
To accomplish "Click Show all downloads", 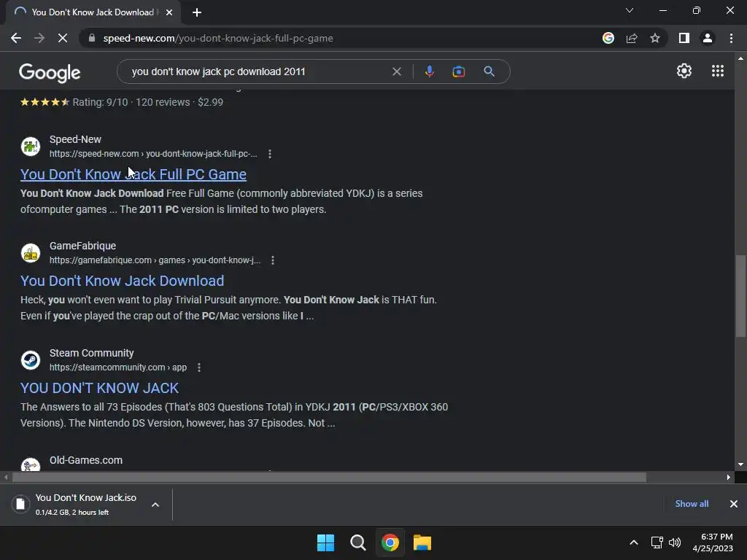I will tap(692, 504).
